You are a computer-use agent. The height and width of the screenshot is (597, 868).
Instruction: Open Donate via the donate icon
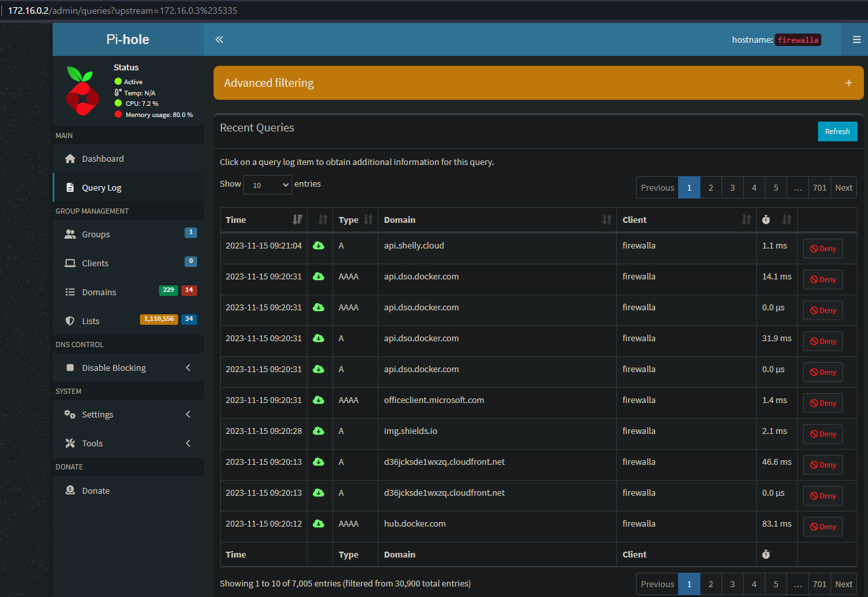[x=70, y=490]
